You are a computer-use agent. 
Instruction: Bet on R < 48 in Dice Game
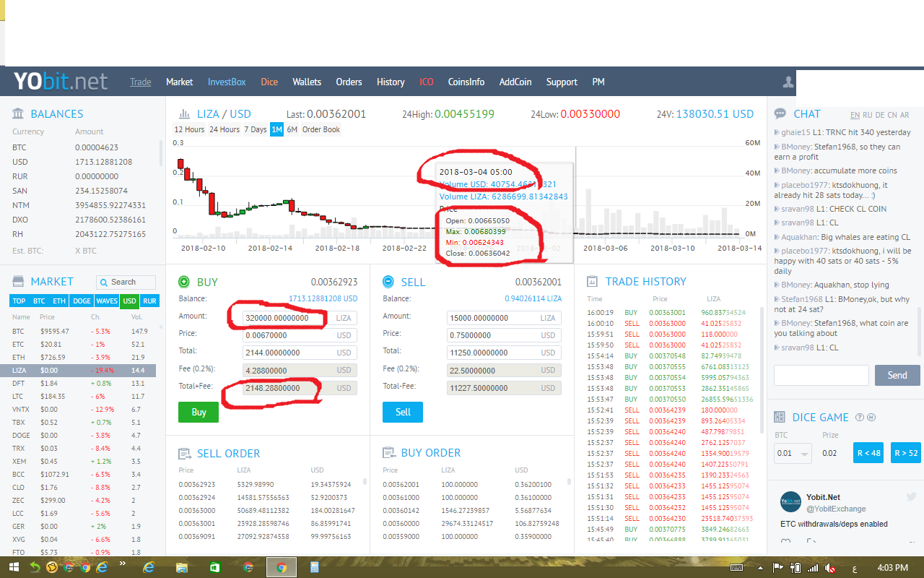[868, 453]
